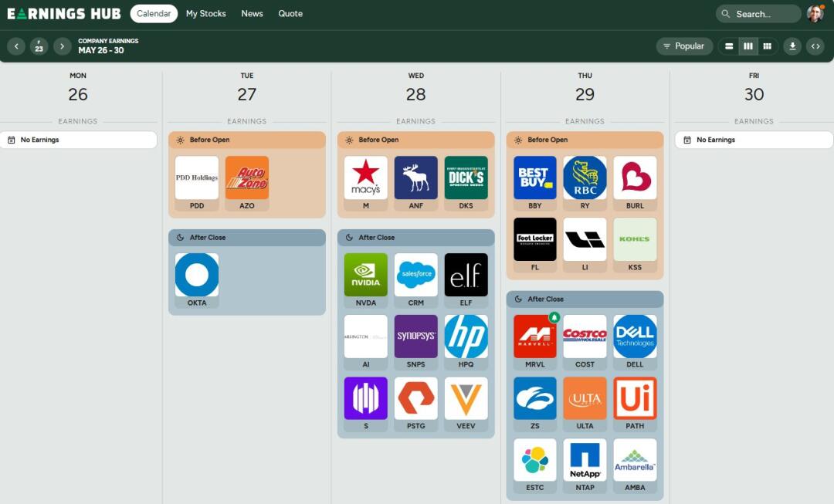This screenshot has width=834, height=504.
Task: Open the Foot Locker FL tile
Action: [x=535, y=245]
